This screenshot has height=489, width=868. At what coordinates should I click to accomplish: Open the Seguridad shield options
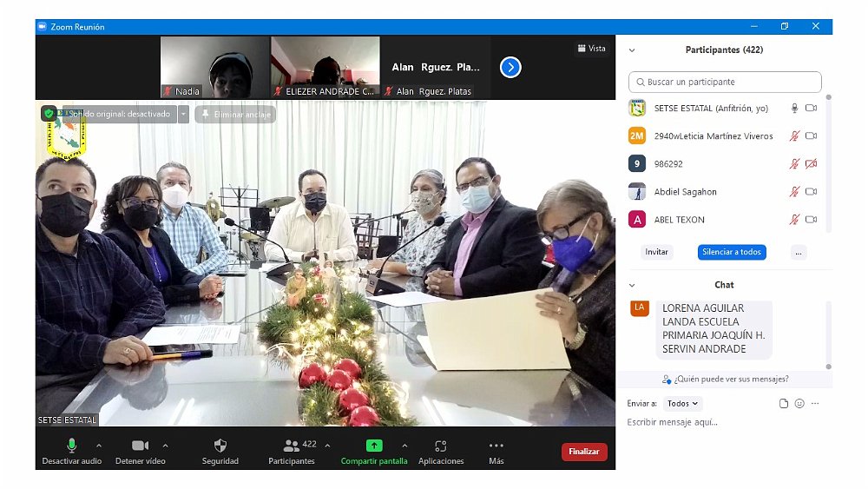[220, 446]
